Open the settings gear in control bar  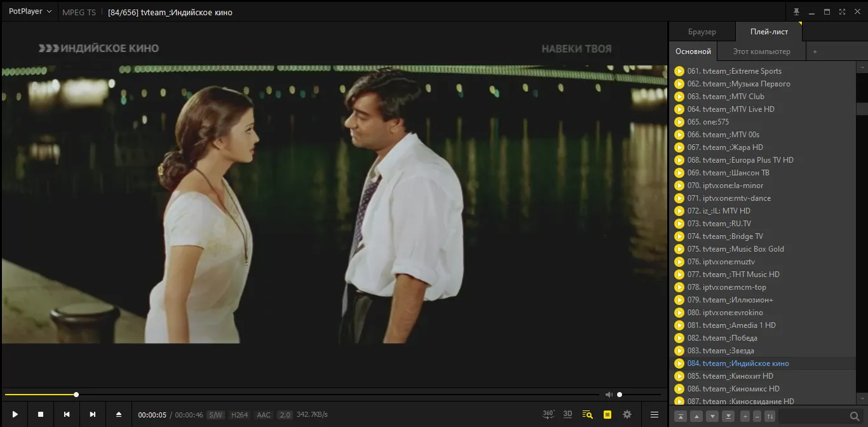click(x=627, y=414)
